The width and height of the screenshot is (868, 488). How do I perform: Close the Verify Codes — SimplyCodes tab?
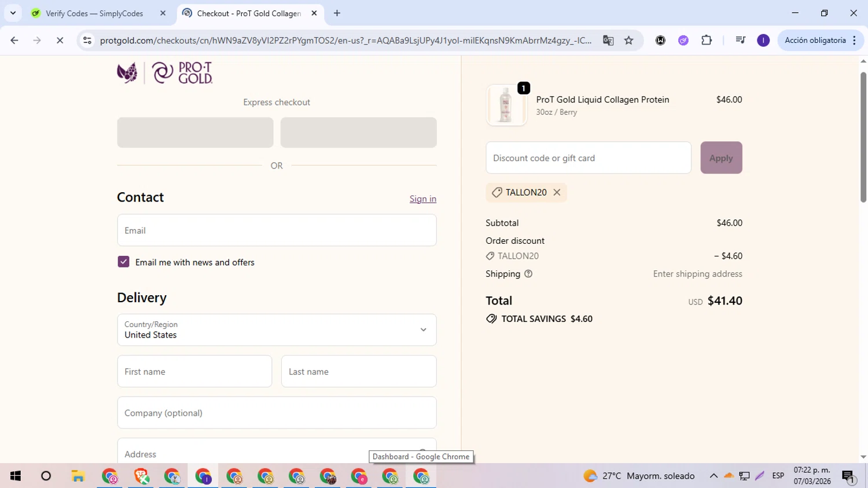[163, 13]
